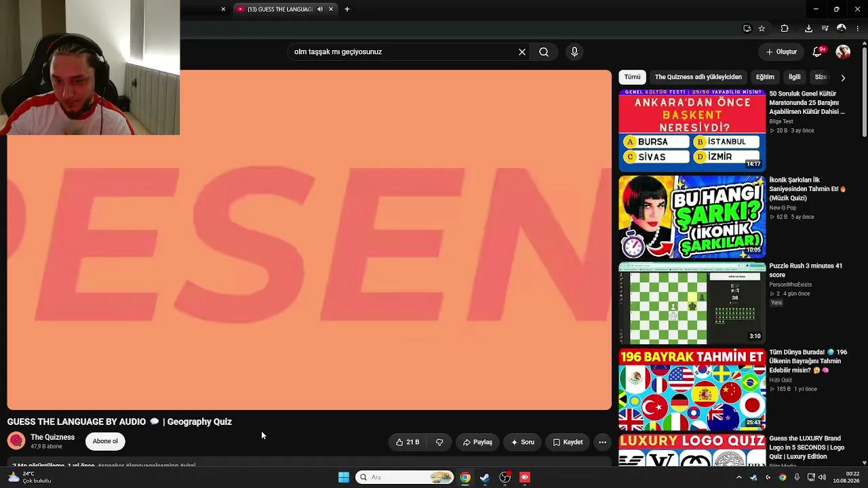Open YouTube notifications bell
The height and width of the screenshot is (488, 868).
coord(818,52)
